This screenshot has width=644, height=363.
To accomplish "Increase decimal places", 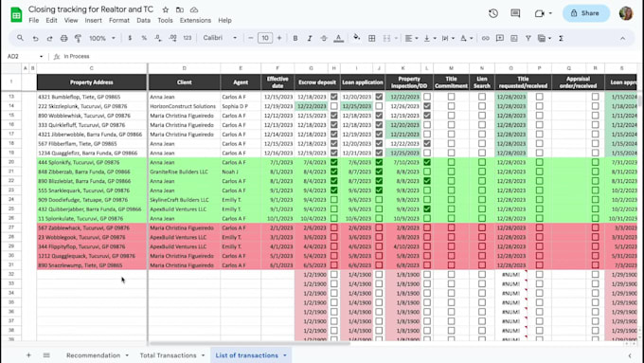I will (173, 38).
